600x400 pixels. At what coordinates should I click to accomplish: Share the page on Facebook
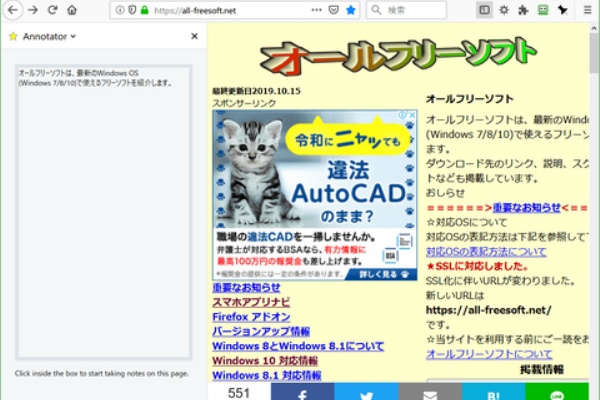[302, 391]
